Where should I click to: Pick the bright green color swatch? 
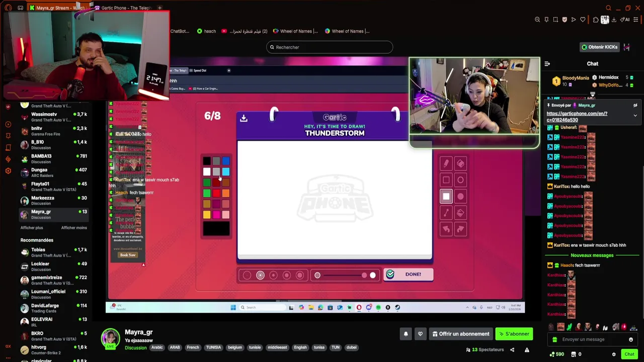(207, 194)
